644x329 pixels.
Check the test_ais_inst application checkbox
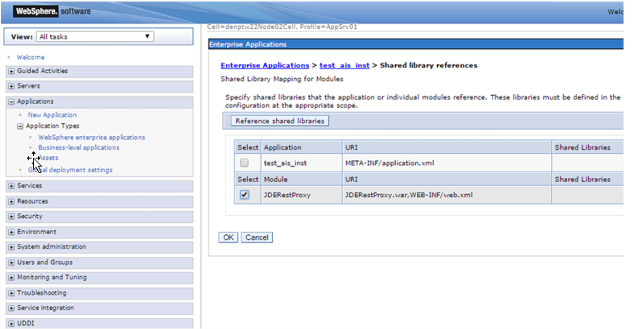[245, 163]
